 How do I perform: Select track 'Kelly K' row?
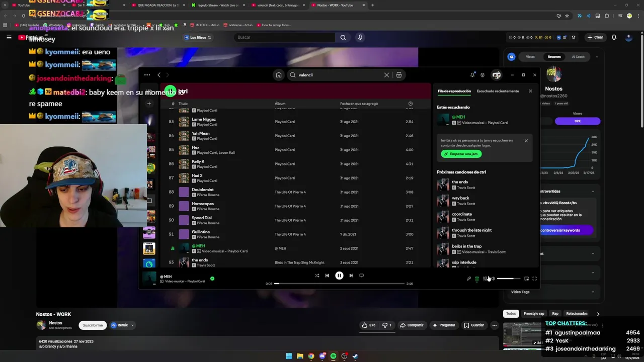[x=297, y=164]
